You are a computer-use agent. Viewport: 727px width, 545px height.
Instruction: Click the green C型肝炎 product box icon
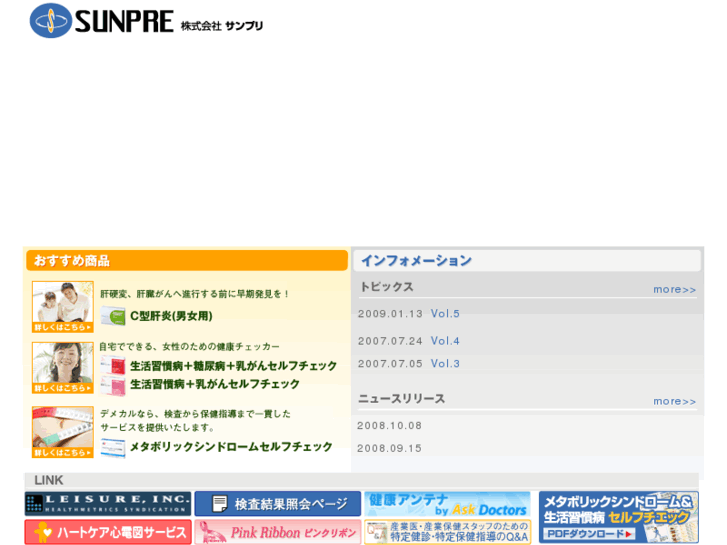click(x=113, y=316)
